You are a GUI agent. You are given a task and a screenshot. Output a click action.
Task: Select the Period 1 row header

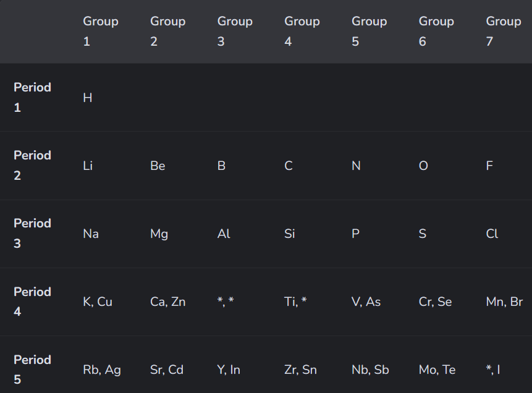pos(32,98)
